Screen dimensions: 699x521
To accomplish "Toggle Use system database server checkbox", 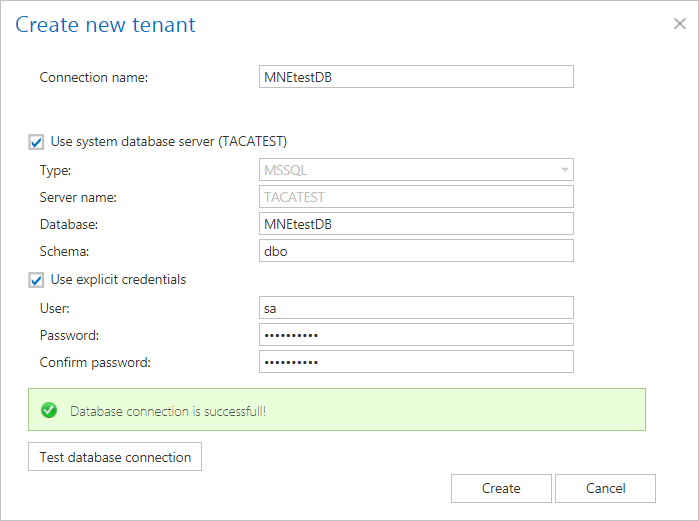I will (x=36, y=142).
